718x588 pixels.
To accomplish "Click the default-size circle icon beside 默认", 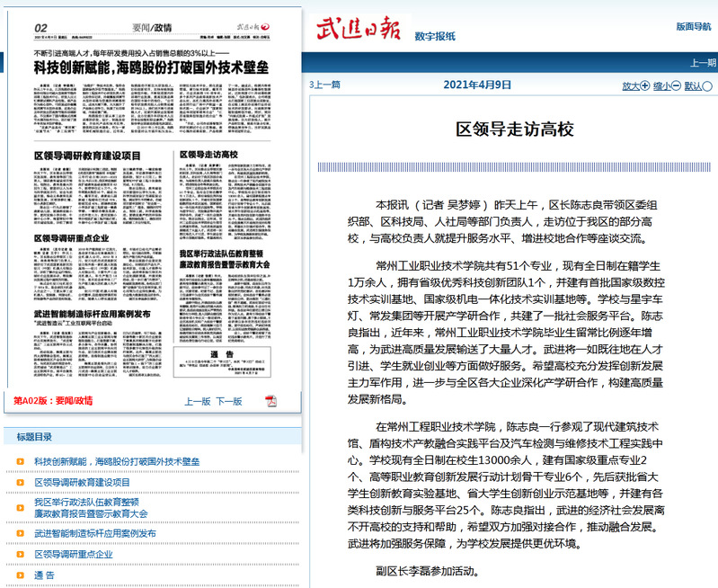I will [706, 86].
